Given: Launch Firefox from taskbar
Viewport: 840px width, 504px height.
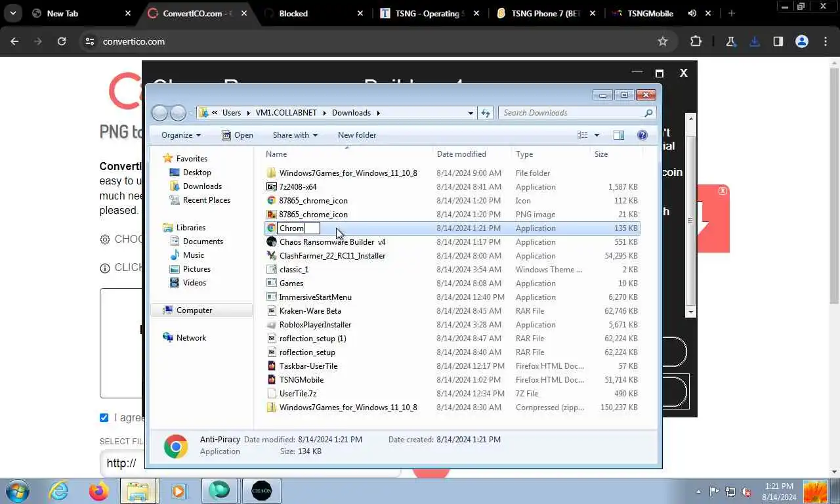Looking at the screenshot, I should tap(98, 491).
